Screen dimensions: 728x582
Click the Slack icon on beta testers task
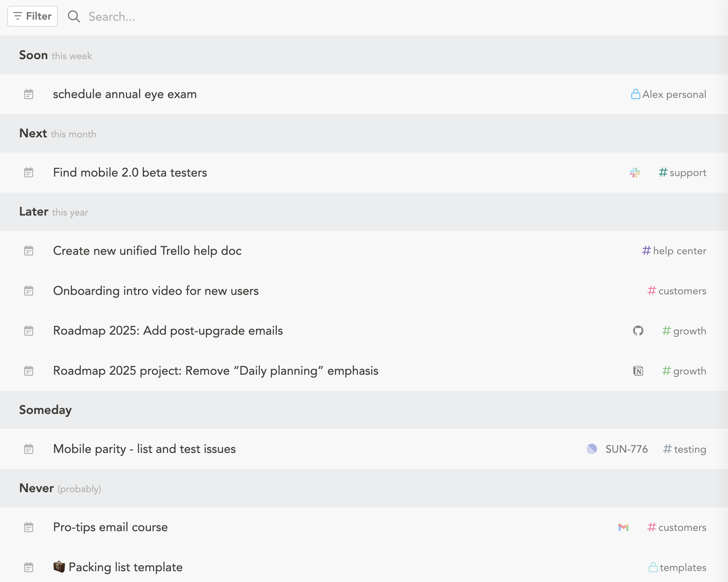635,172
